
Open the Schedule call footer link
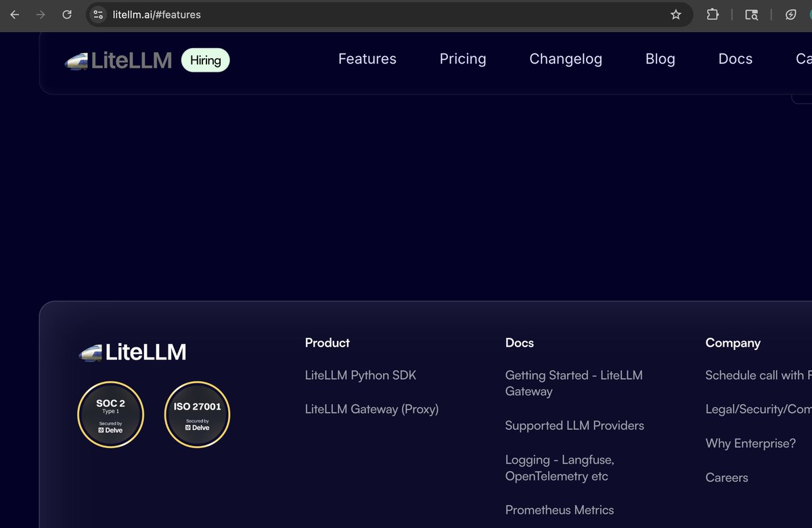(x=759, y=375)
